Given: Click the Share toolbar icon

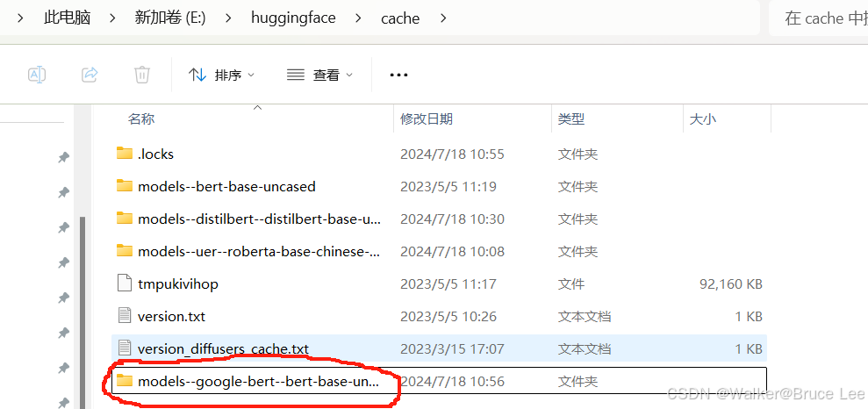Looking at the screenshot, I should [90, 74].
